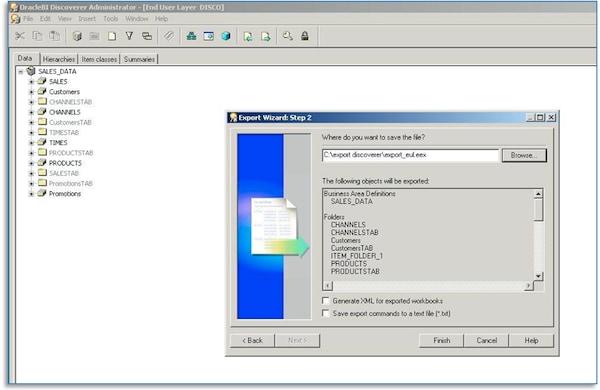Expand the CHANNELS folder node in tree
The image size is (600, 390).
click(x=32, y=112)
